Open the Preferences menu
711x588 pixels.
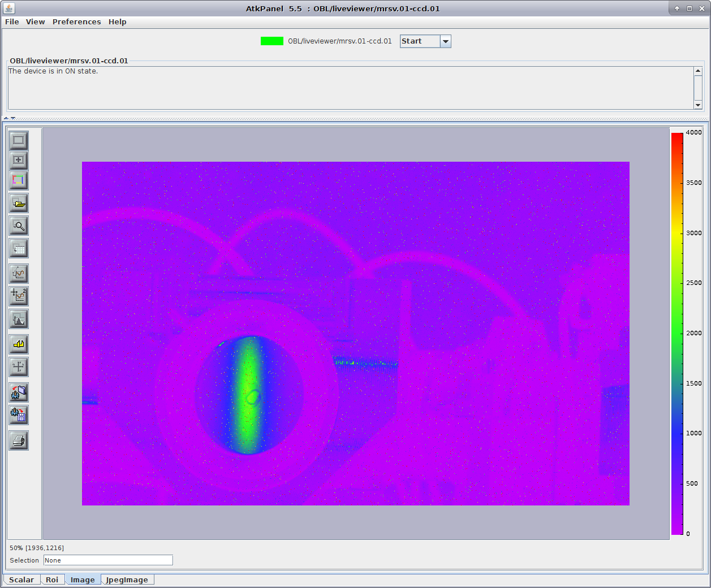click(x=76, y=21)
